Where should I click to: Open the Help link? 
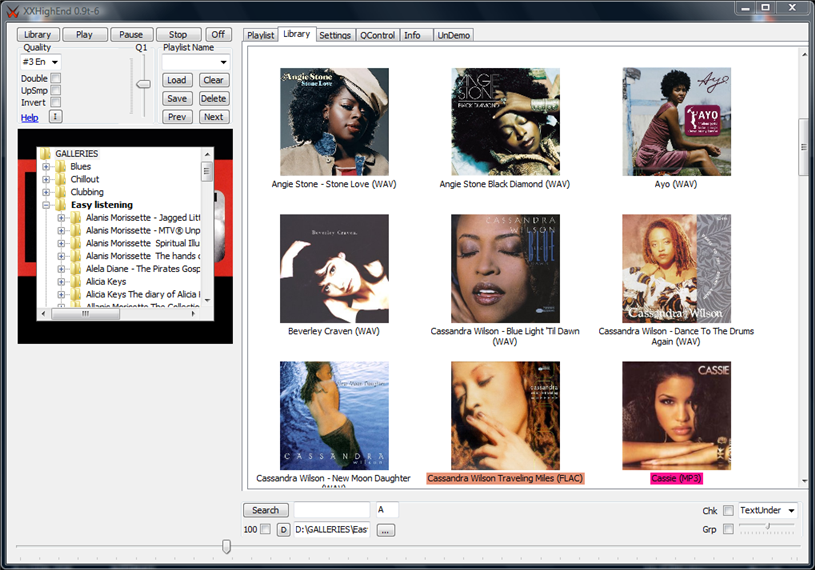click(30, 118)
